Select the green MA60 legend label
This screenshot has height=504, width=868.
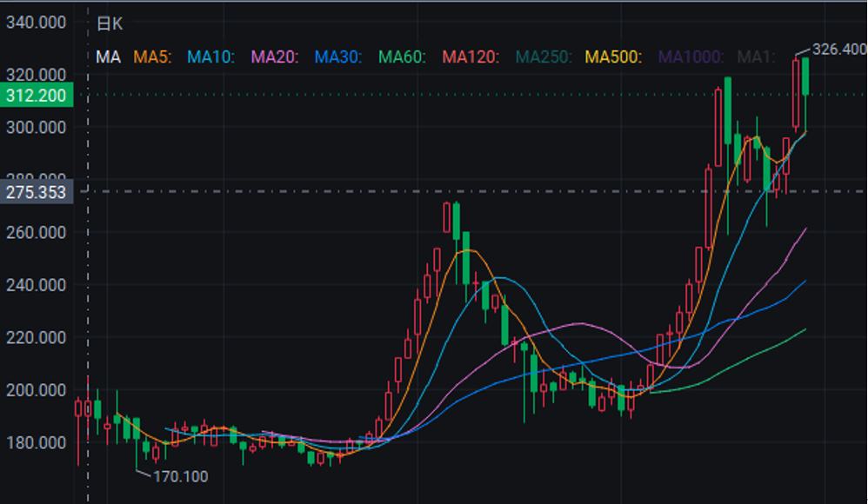point(402,57)
